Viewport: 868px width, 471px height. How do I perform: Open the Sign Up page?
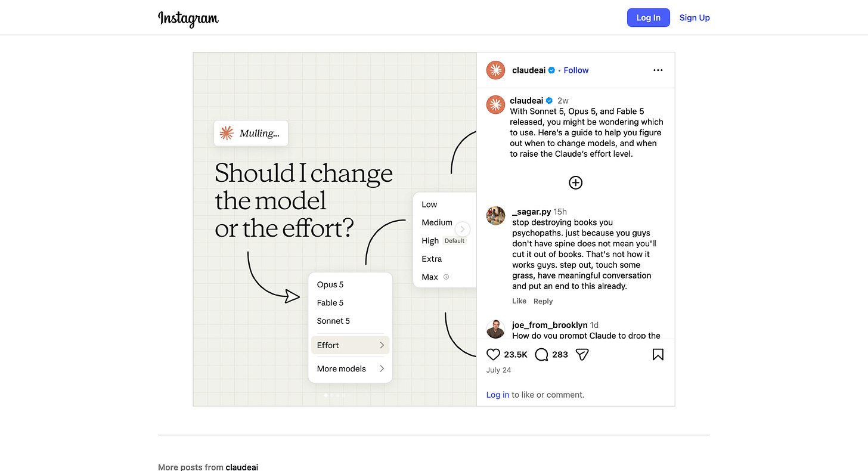click(x=695, y=18)
